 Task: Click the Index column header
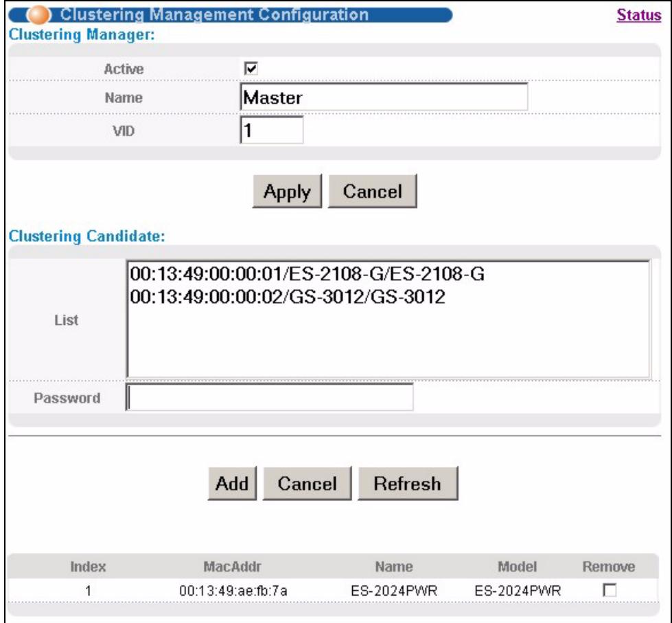(x=88, y=567)
